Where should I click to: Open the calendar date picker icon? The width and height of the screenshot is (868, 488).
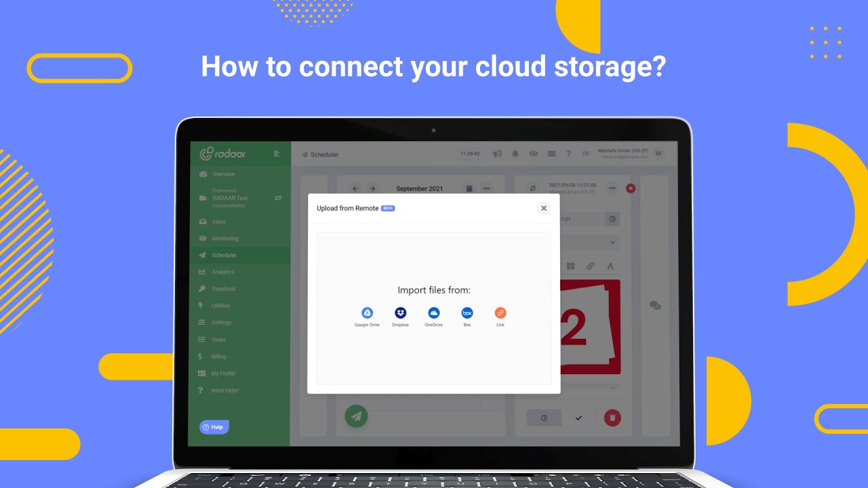click(469, 188)
